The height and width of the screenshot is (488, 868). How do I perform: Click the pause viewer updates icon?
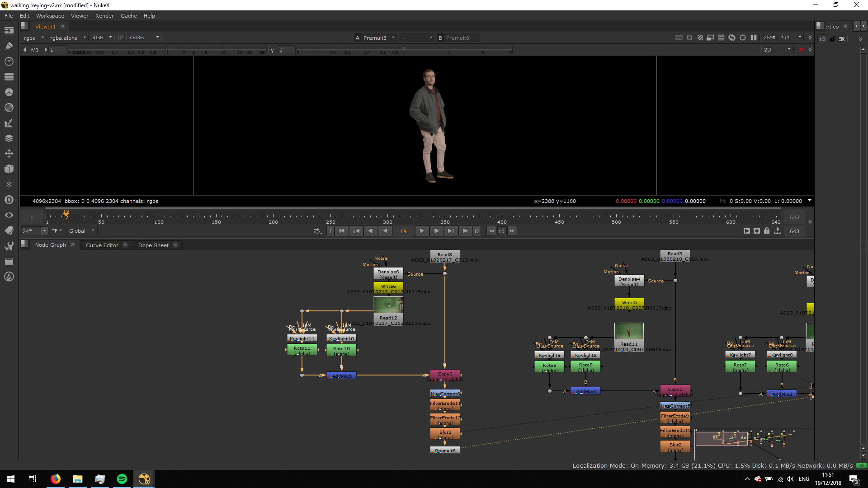pyautogui.click(x=754, y=38)
